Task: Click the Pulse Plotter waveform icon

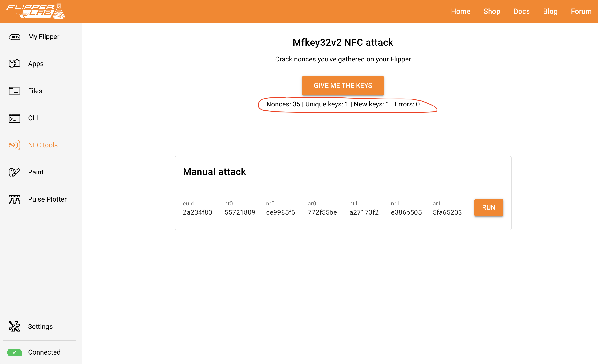Action: pos(15,199)
